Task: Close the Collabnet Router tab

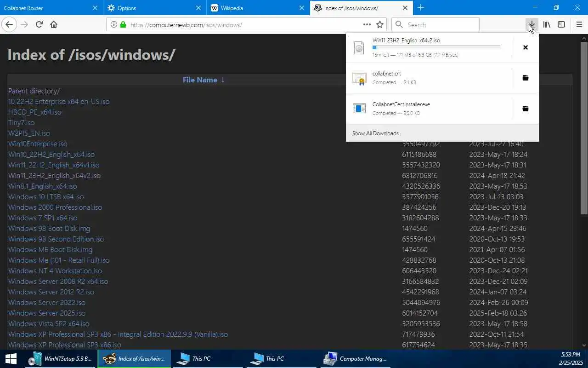Action: tap(95, 8)
